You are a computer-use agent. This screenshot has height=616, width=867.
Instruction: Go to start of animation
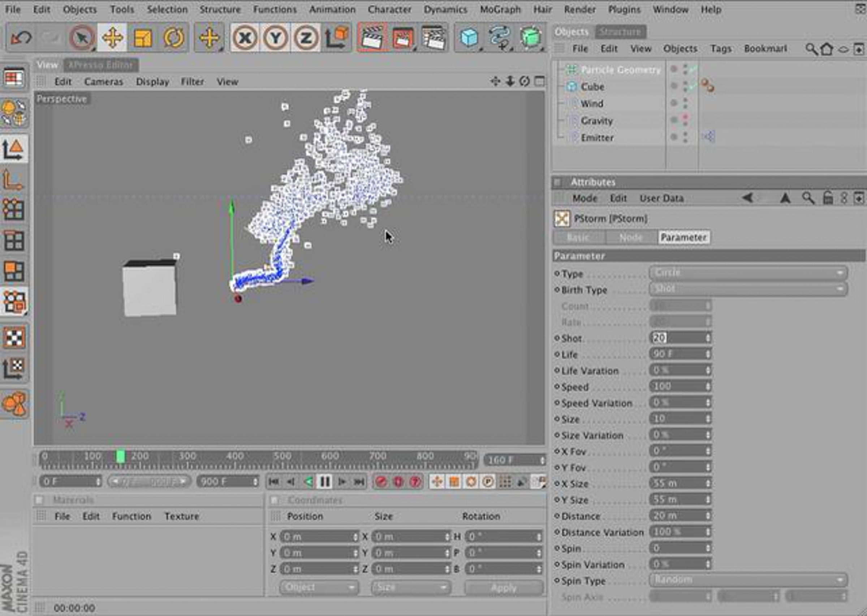pyautogui.click(x=273, y=482)
